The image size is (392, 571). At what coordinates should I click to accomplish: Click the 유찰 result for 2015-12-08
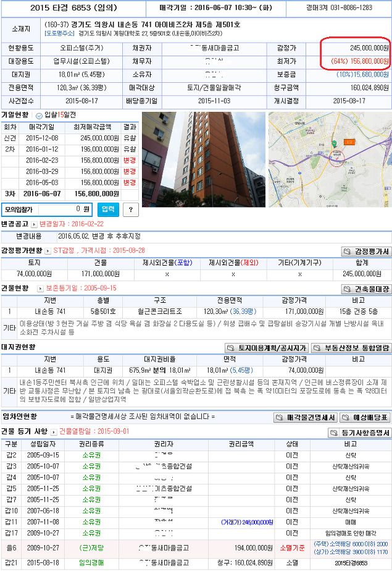pos(130,138)
